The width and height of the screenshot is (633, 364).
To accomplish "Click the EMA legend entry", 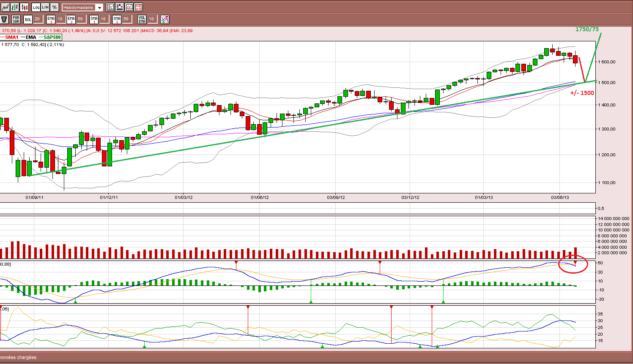I will 29,37.
